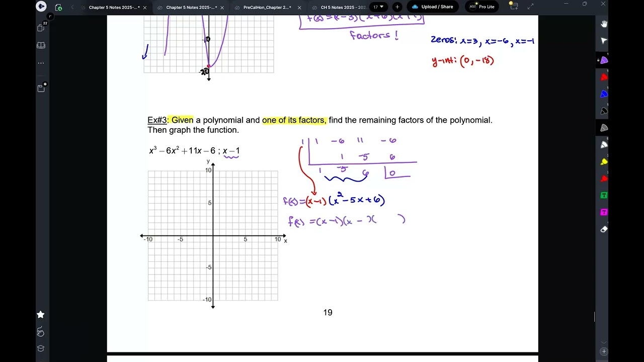Select the eraser tool
Screen dimensions: 644x362
click(x=604, y=229)
